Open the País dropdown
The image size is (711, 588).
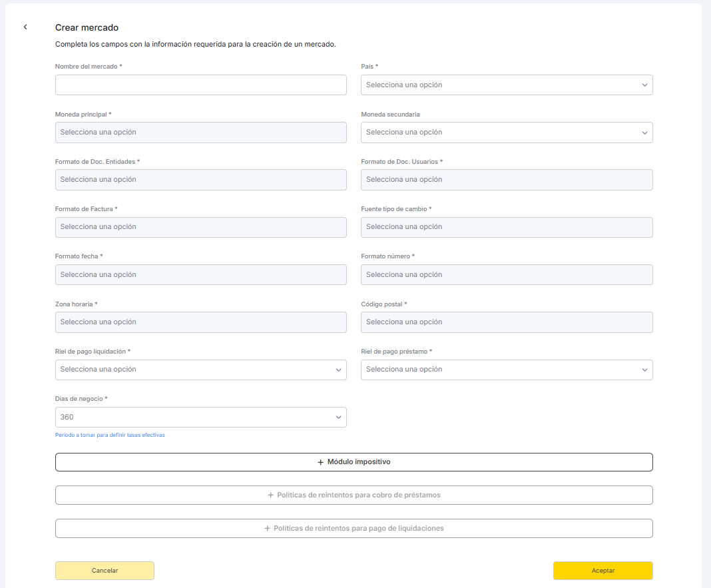tap(506, 85)
